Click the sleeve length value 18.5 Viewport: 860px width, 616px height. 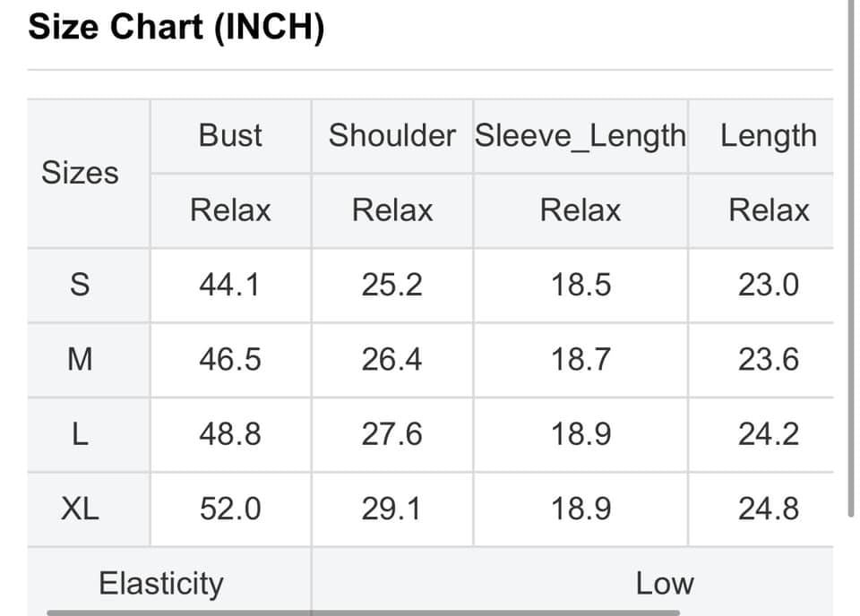[x=580, y=285]
